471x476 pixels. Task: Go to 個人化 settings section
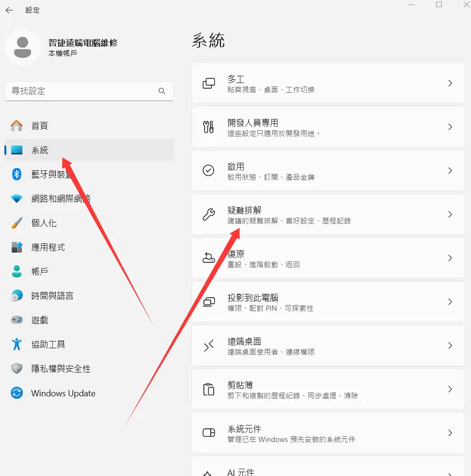click(44, 223)
